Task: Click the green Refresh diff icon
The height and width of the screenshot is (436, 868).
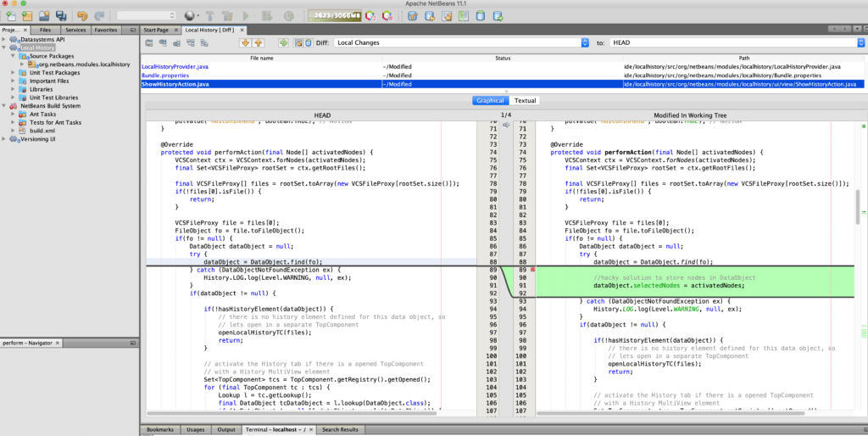Action: click(283, 42)
